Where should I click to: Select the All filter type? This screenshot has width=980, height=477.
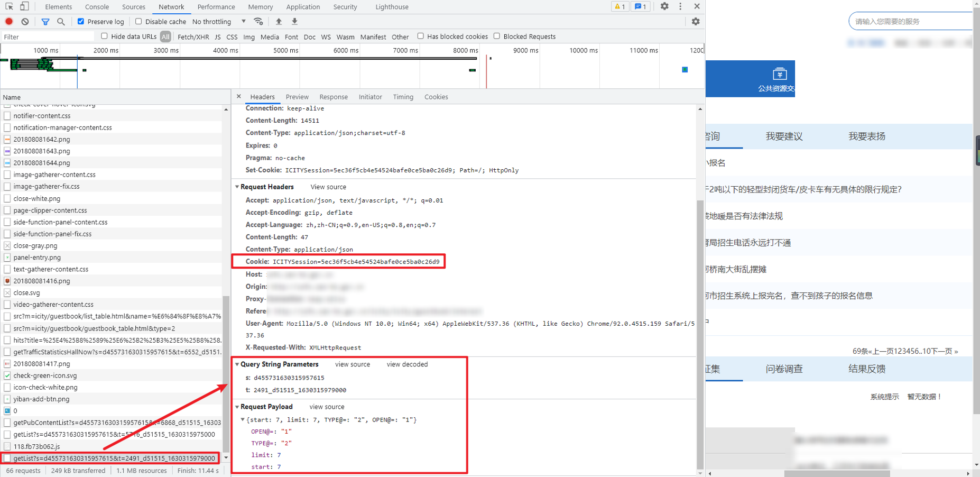[165, 36]
